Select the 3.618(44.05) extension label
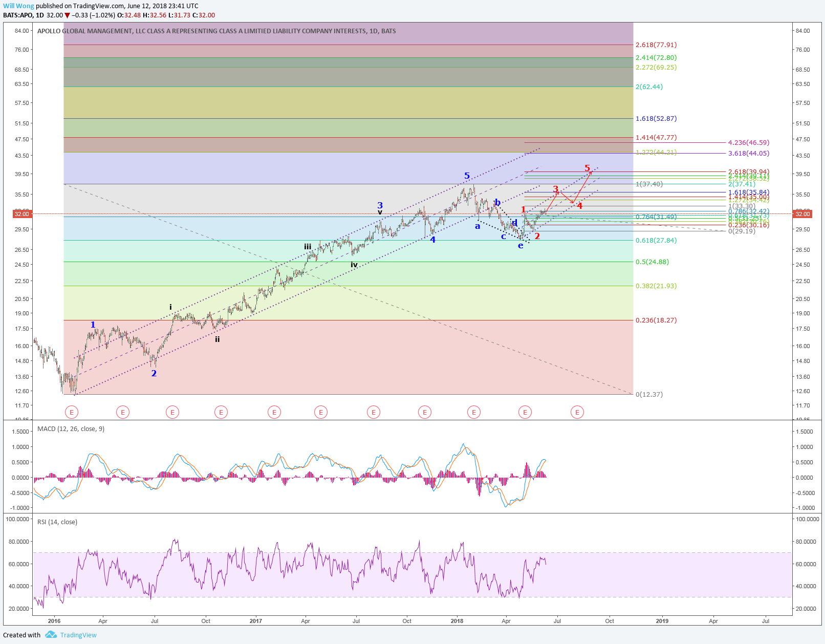The width and height of the screenshot is (825, 644). point(749,154)
